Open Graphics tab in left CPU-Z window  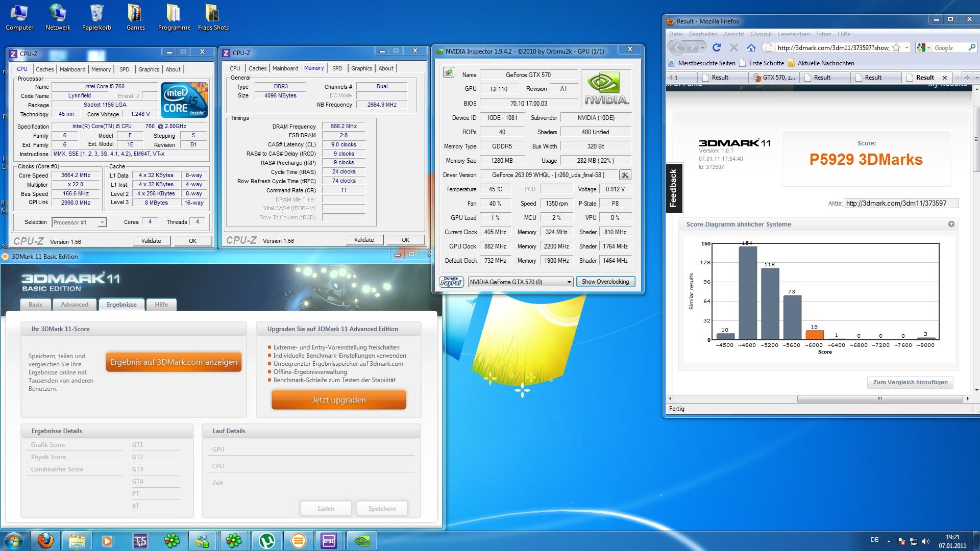tap(149, 69)
